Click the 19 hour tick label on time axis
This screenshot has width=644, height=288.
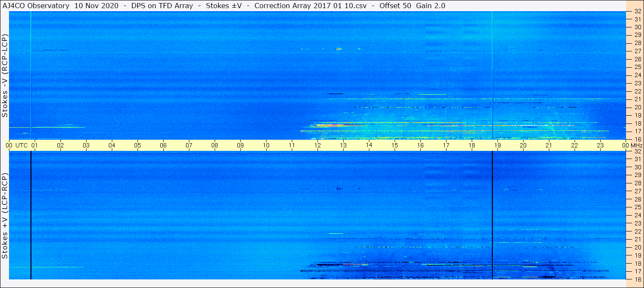point(497,145)
